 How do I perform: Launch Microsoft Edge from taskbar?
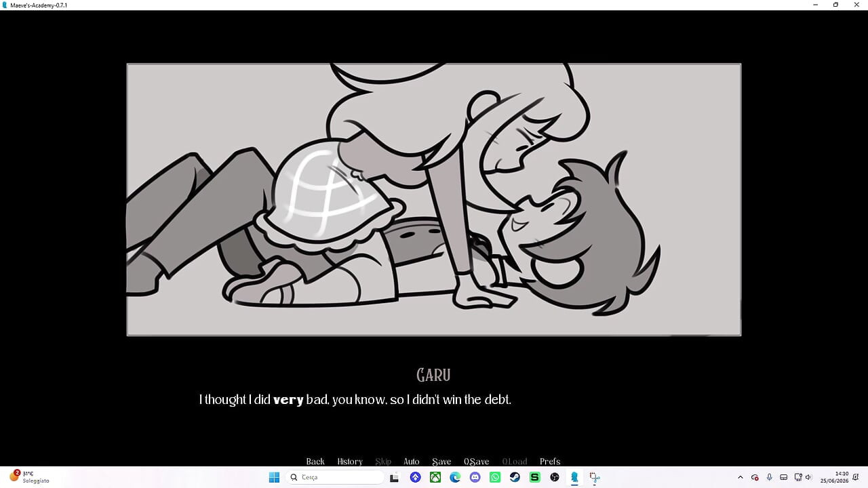point(455,477)
